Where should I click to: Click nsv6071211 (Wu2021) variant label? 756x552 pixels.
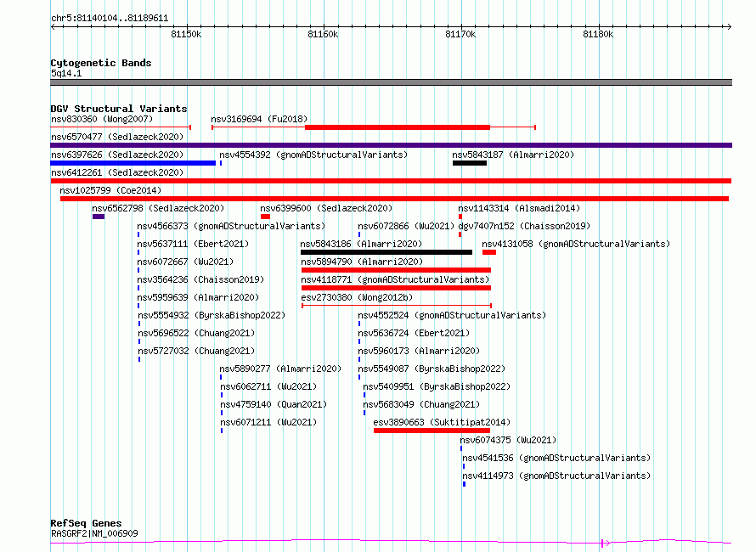(x=268, y=422)
